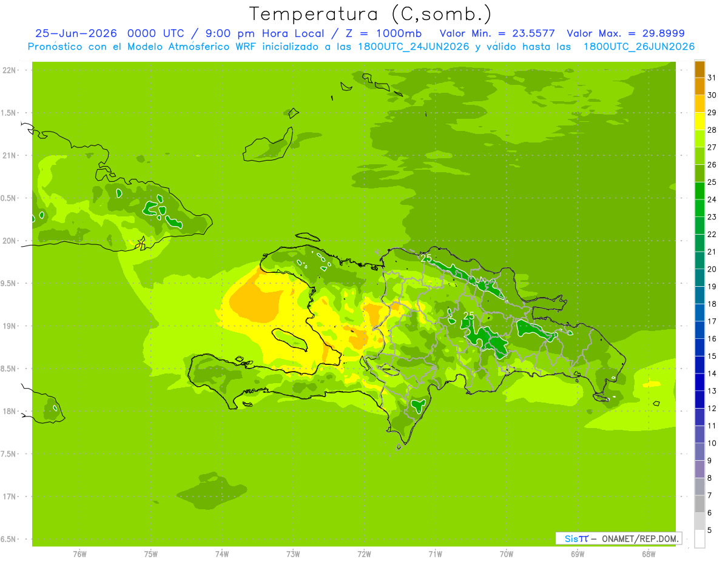Click the legend label '31'
728x562 pixels.
[x=712, y=78]
